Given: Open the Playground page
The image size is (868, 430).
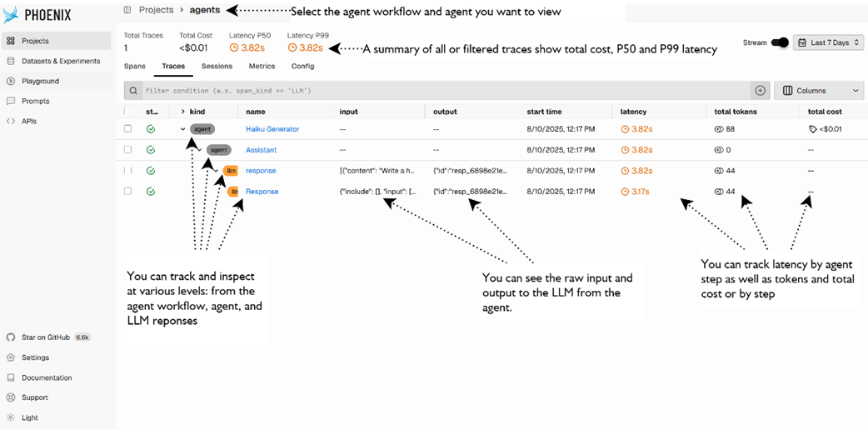Looking at the screenshot, I should [x=40, y=81].
